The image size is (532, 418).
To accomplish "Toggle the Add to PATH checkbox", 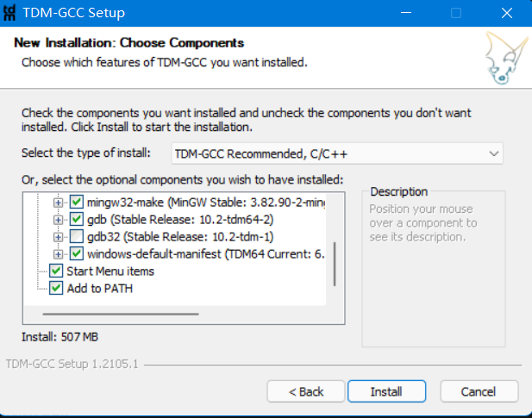I will click(57, 289).
